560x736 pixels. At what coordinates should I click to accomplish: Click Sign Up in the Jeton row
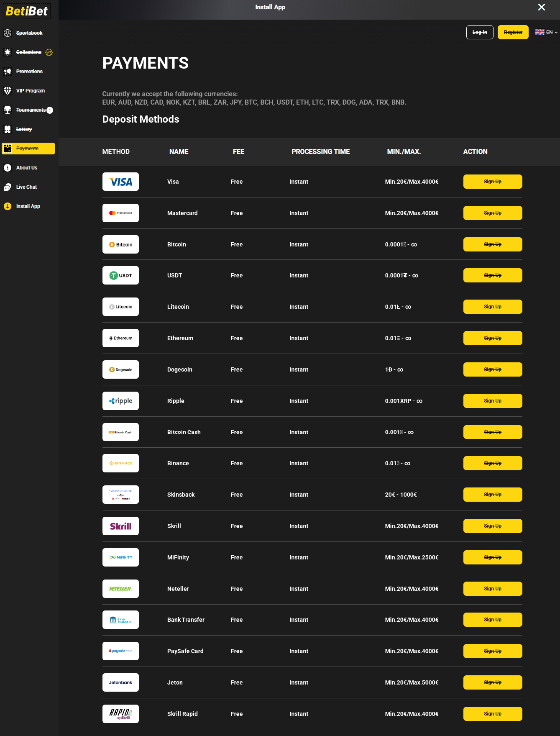click(x=493, y=682)
